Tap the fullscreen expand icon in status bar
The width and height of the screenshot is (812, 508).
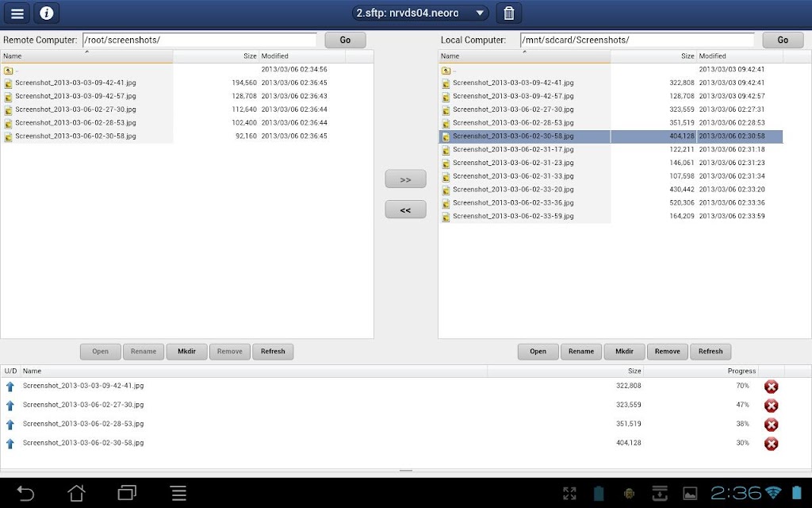pyautogui.click(x=569, y=494)
